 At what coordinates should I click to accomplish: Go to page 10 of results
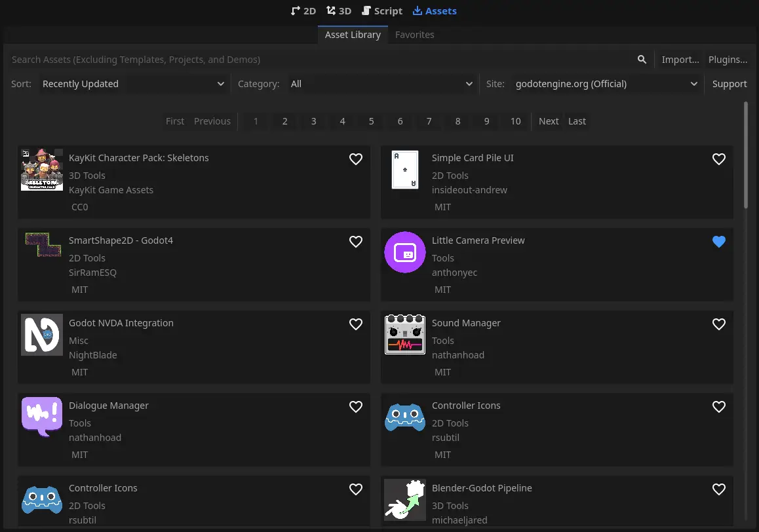pos(516,121)
